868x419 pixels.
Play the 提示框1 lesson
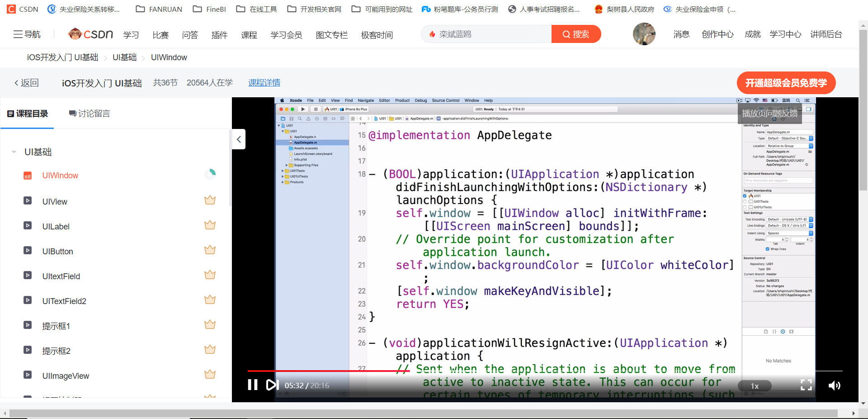pos(56,326)
